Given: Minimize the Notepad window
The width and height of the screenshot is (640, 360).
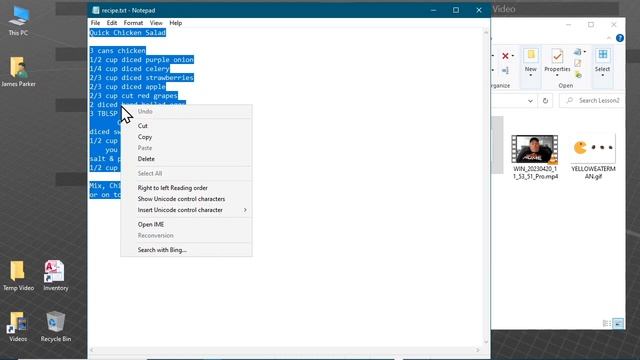Looking at the screenshot, I should [433, 10].
